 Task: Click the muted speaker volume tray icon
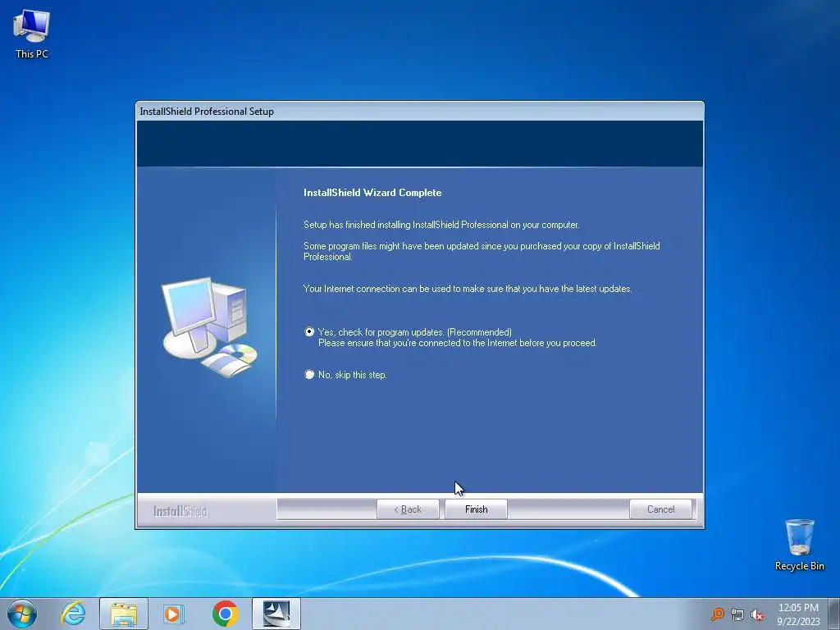click(x=757, y=614)
